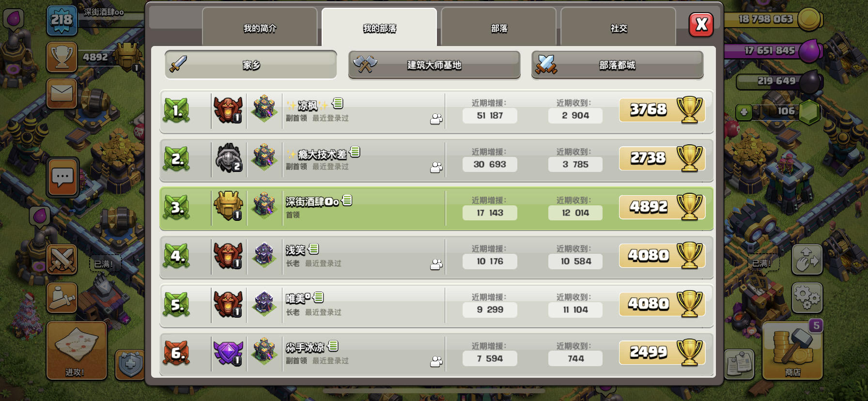Open friend icon on 瘾大技术差 row
868x401 pixels.
436,168
